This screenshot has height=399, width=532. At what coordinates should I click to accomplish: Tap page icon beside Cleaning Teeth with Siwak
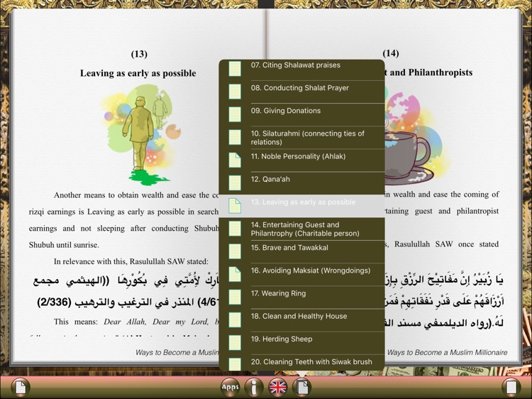pyautogui.click(x=235, y=364)
